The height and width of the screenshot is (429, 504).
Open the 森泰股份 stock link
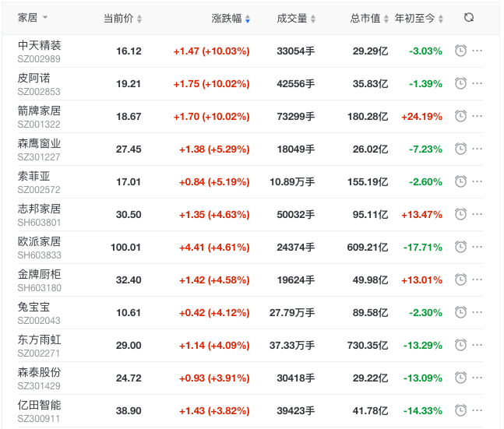point(40,372)
